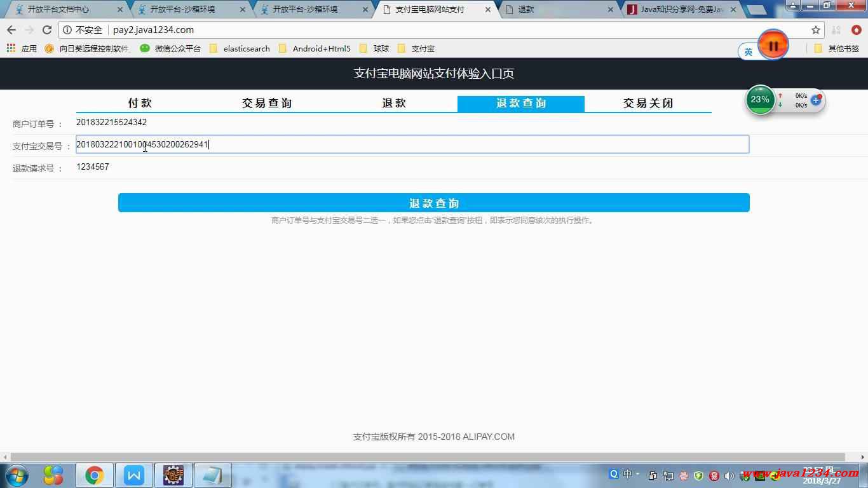
Task: Select the 付款 page tab
Action: [x=140, y=104]
